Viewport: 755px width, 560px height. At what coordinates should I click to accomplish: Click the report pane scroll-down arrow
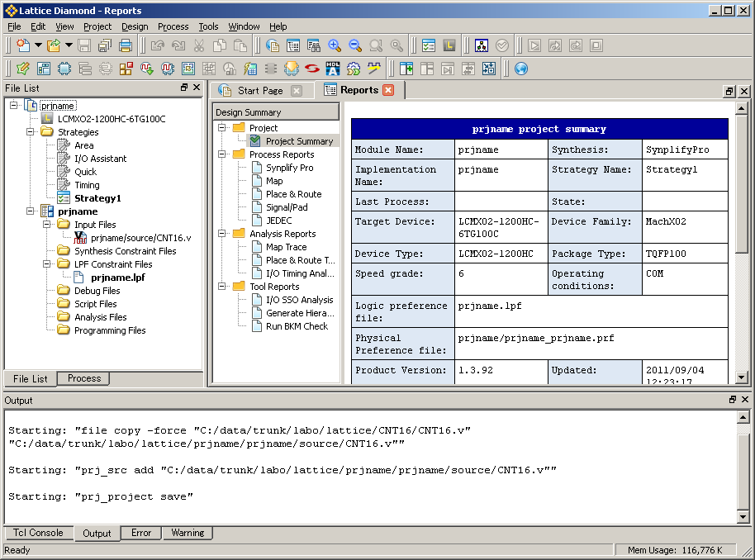click(742, 377)
